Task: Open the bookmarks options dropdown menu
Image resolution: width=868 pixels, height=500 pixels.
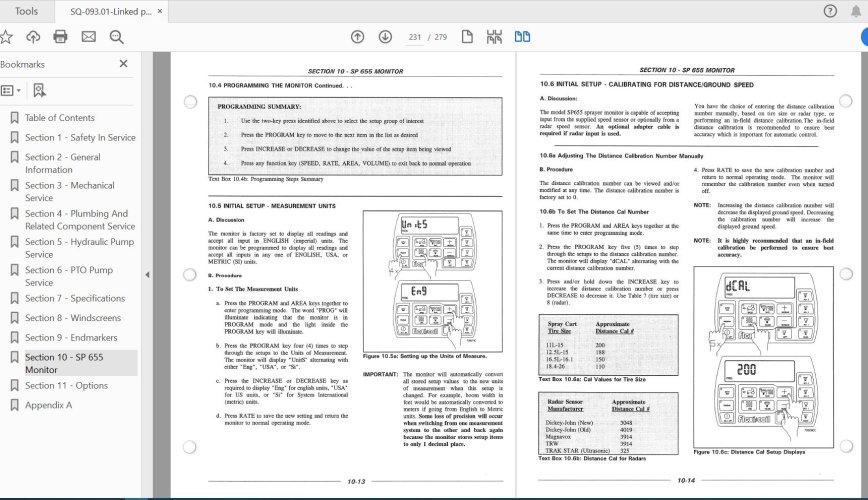Action: click(11, 90)
